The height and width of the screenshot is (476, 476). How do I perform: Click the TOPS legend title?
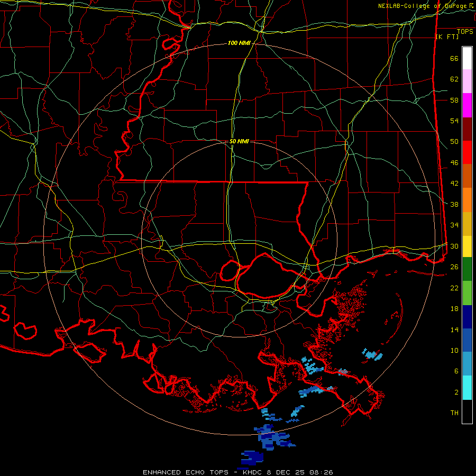(x=465, y=32)
